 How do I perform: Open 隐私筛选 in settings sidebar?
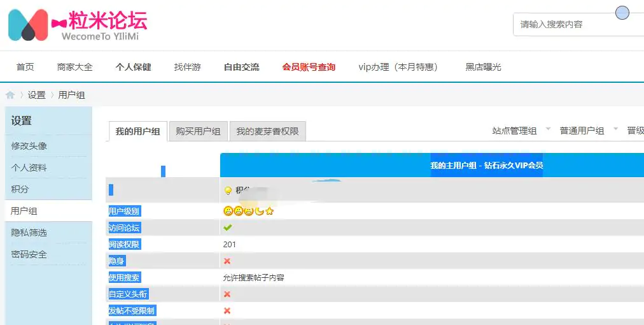tap(29, 233)
